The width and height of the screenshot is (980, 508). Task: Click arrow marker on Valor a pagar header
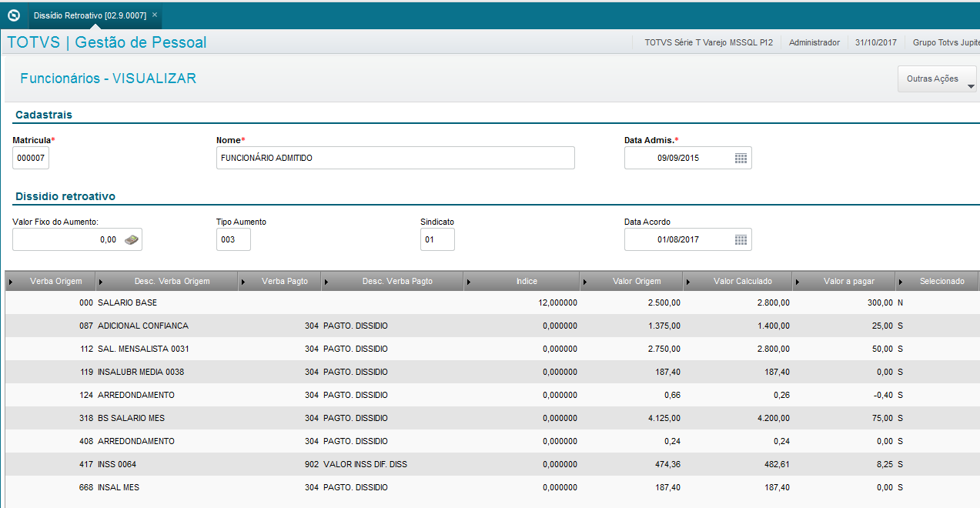[x=798, y=282]
